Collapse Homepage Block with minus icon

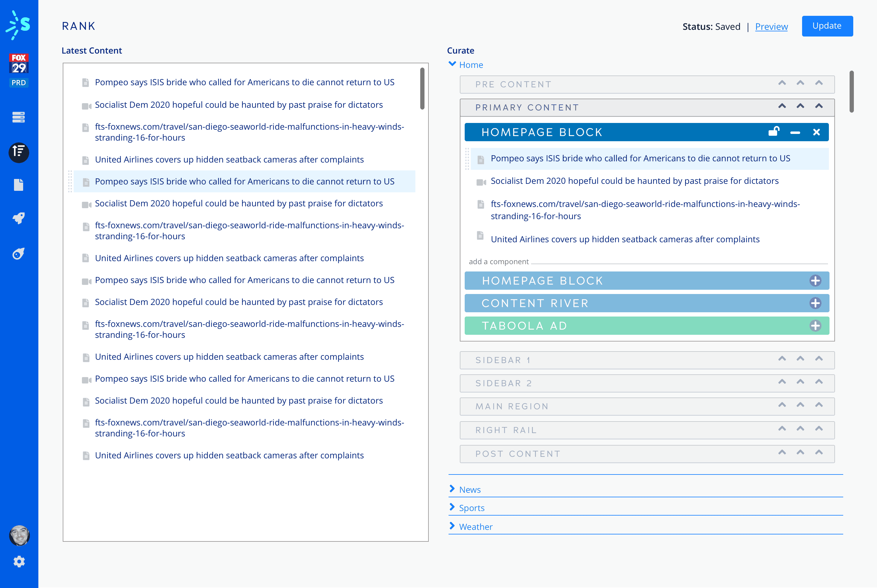coord(795,133)
